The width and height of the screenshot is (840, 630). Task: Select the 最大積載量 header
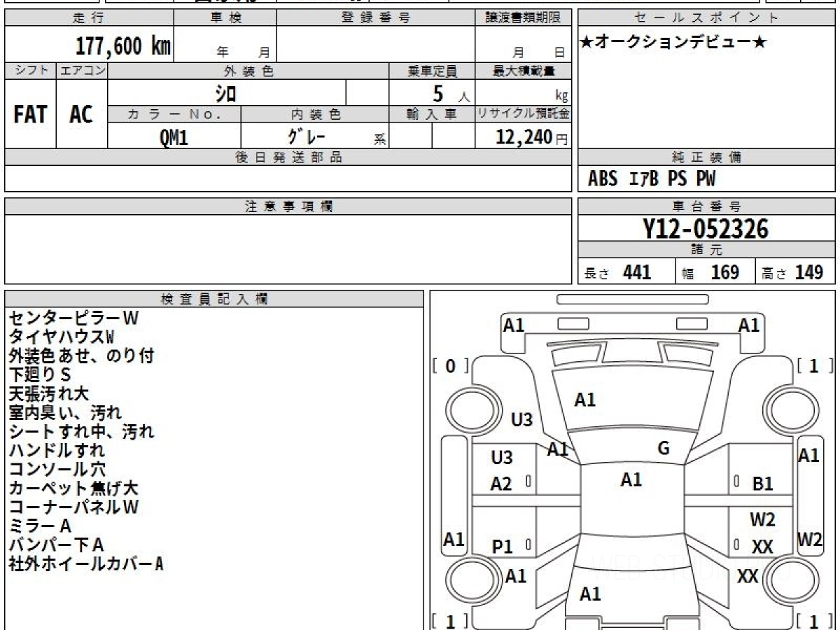[x=524, y=71]
